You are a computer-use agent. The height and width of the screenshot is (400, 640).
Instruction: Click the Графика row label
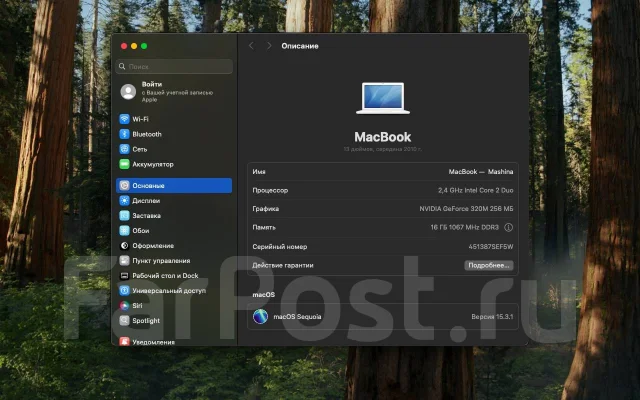coord(266,209)
